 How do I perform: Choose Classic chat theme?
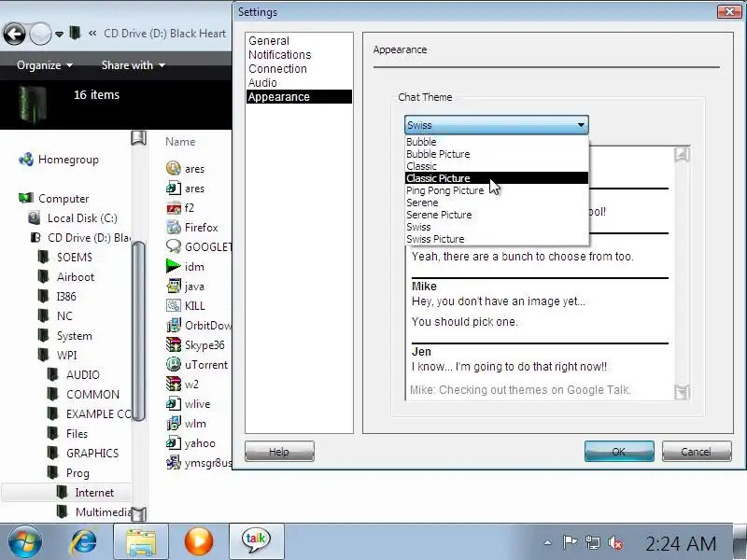click(497, 166)
